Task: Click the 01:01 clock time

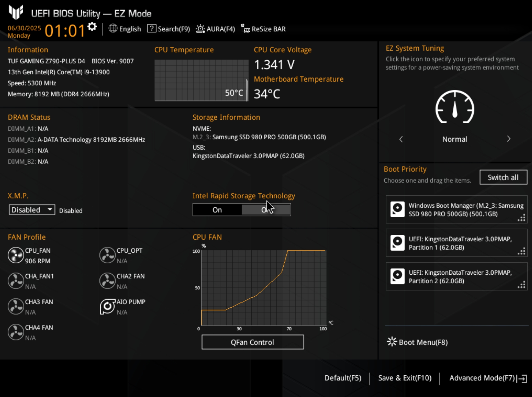Action: [x=65, y=30]
